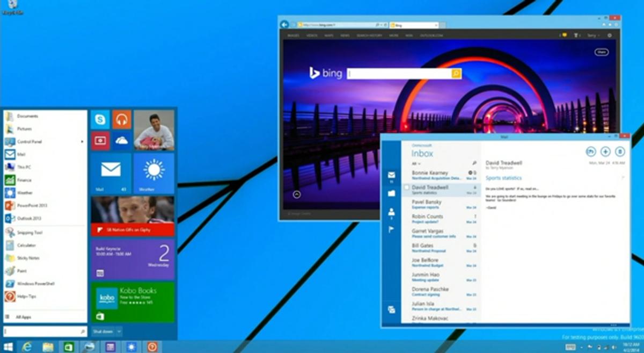
Task: Open the arrow next to Shut down
Action: click(119, 332)
